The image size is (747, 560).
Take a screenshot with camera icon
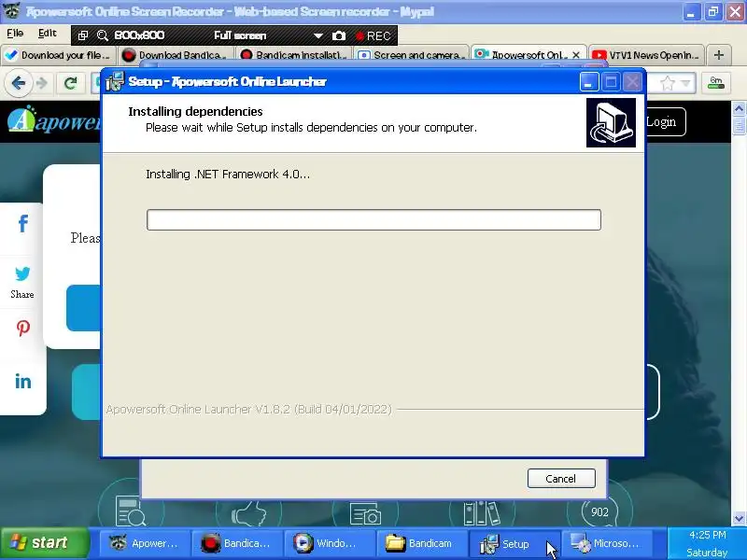coord(339,35)
